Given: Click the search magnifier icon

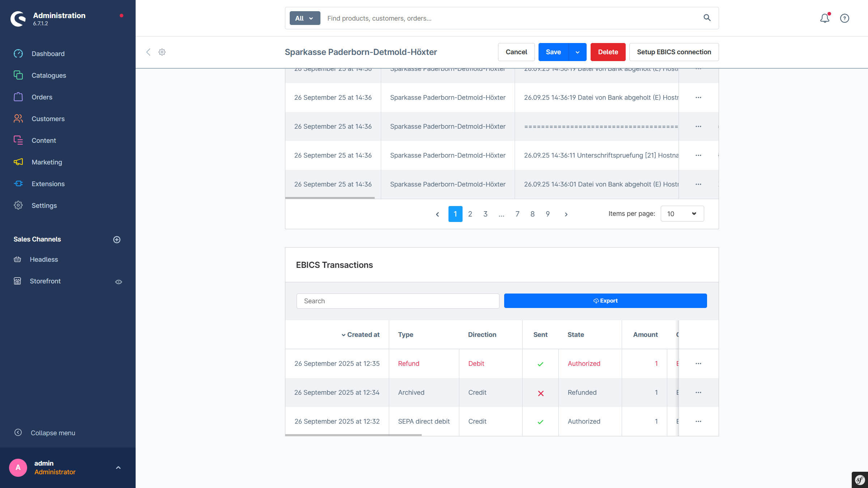Looking at the screenshot, I should coord(707,18).
